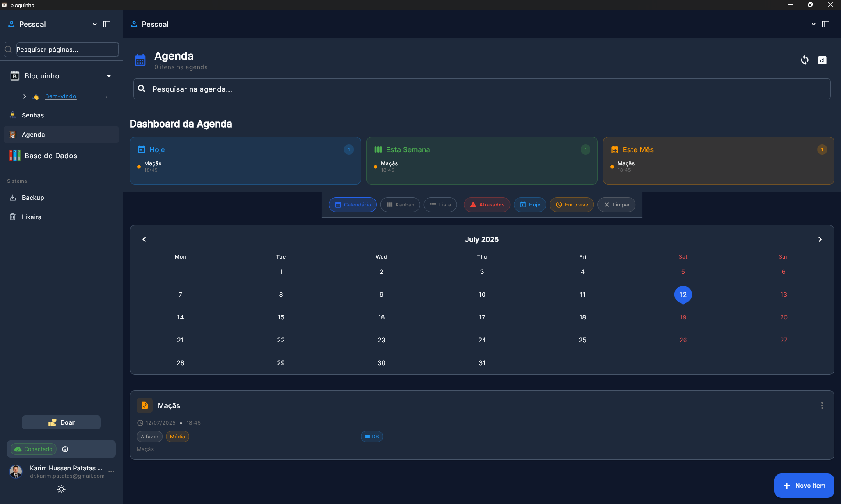This screenshot has height=504, width=841.
Task: Open the Maçãs item three-dot menu
Action: click(x=822, y=405)
